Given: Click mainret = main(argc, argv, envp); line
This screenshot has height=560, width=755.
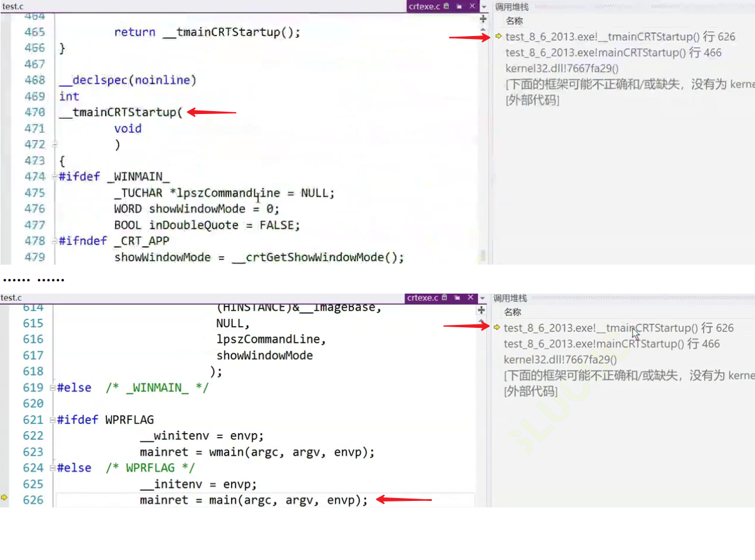Looking at the screenshot, I should point(253,500).
